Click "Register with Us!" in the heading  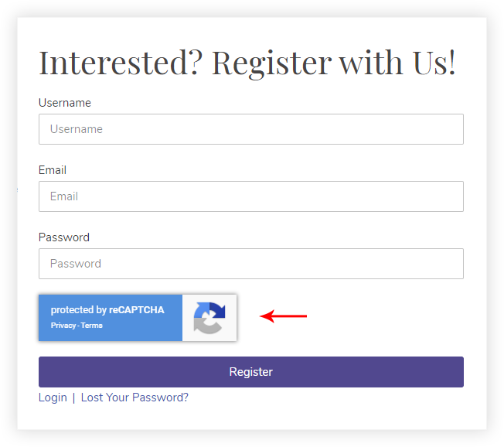334,63
